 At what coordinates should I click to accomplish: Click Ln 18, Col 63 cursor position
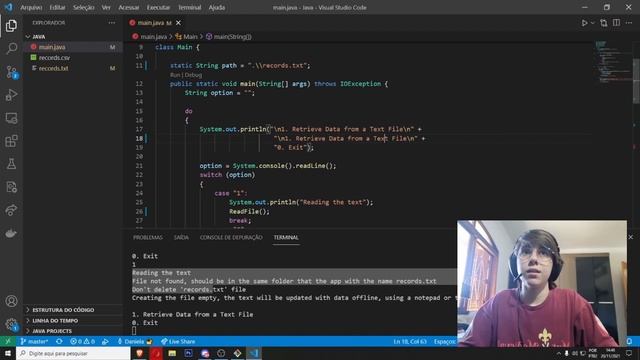[410, 341]
